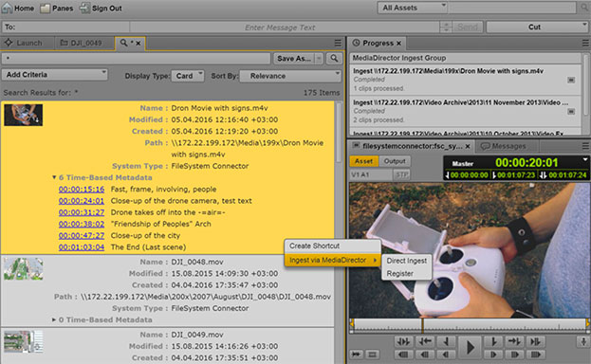This screenshot has width=591, height=364.
Task: Select the filesystemconnector asset tab
Action: 411,146
